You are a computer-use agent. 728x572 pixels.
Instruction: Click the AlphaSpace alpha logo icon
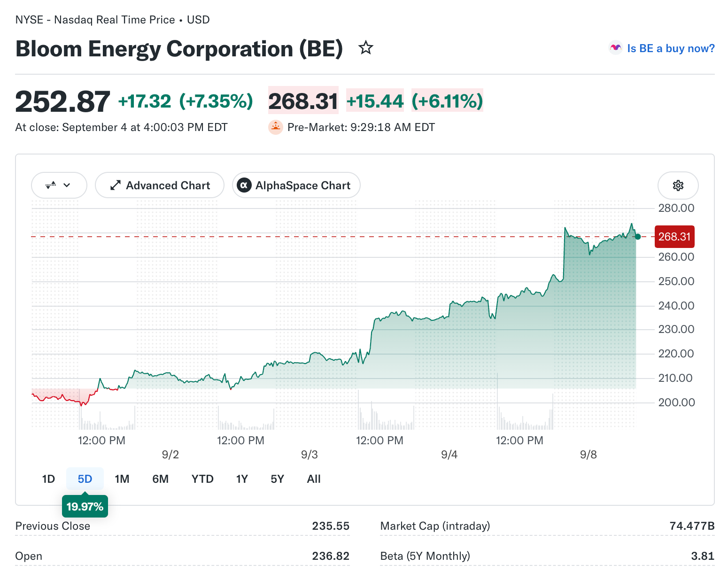tap(244, 186)
